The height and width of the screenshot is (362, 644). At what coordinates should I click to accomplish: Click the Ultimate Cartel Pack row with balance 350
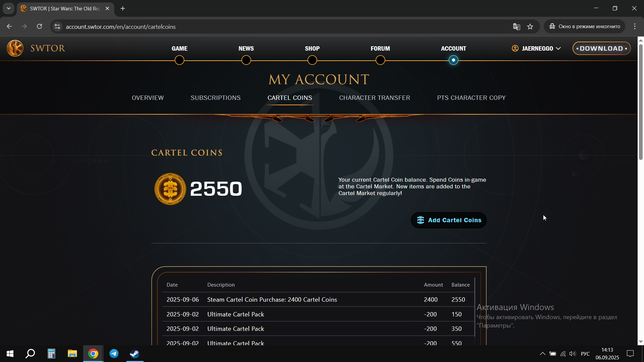coord(318,329)
